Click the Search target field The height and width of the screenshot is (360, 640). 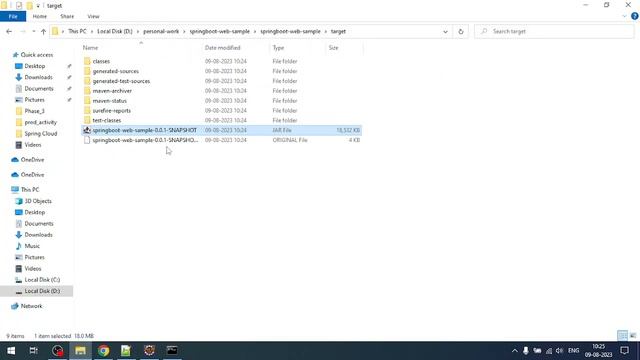coord(554,31)
